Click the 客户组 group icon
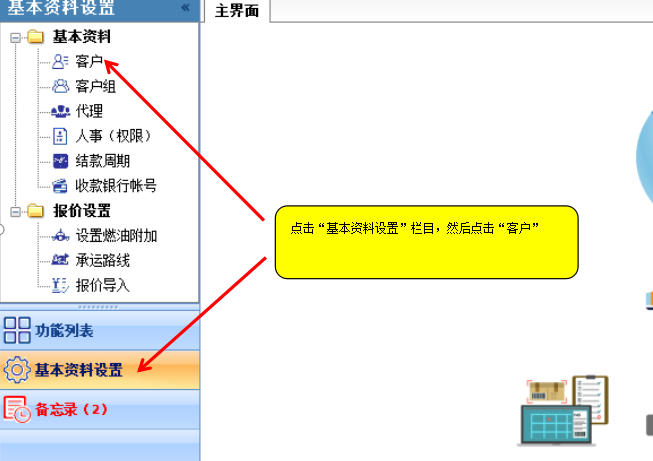This screenshot has height=461, width=653. tap(61, 87)
